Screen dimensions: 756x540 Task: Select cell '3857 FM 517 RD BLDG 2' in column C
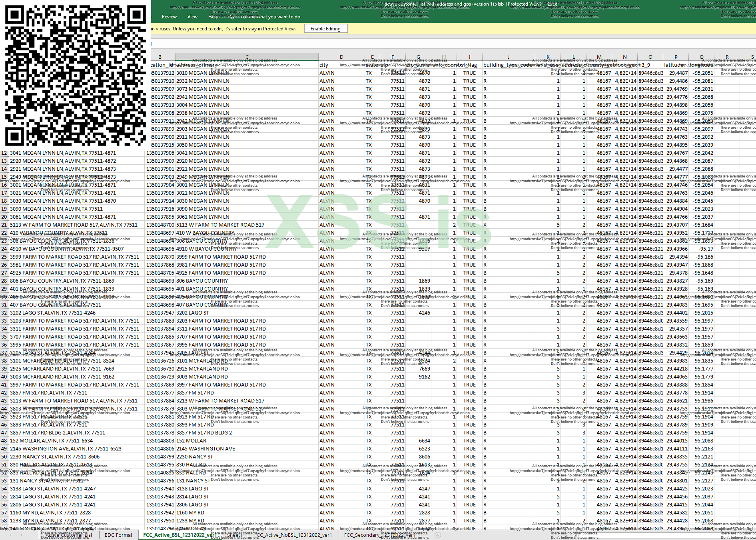point(247,433)
